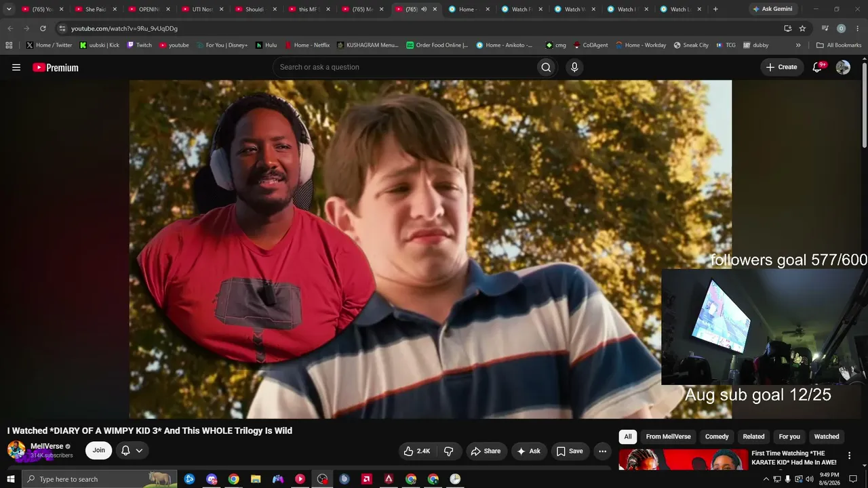
Task: Open the All Bookmarks folder
Action: [x=839, y=45]
